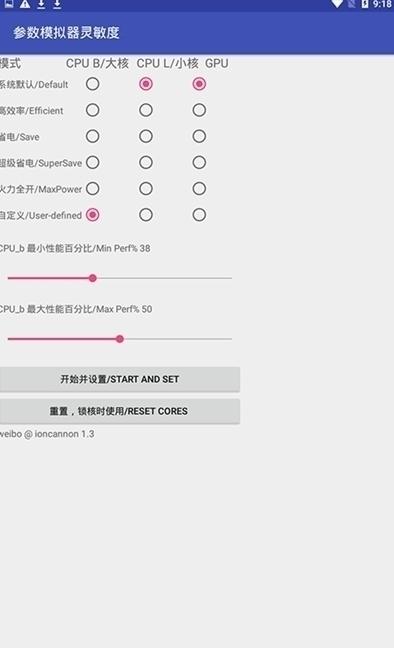Select SuperSave mode for CPU B

pos(93,162)
